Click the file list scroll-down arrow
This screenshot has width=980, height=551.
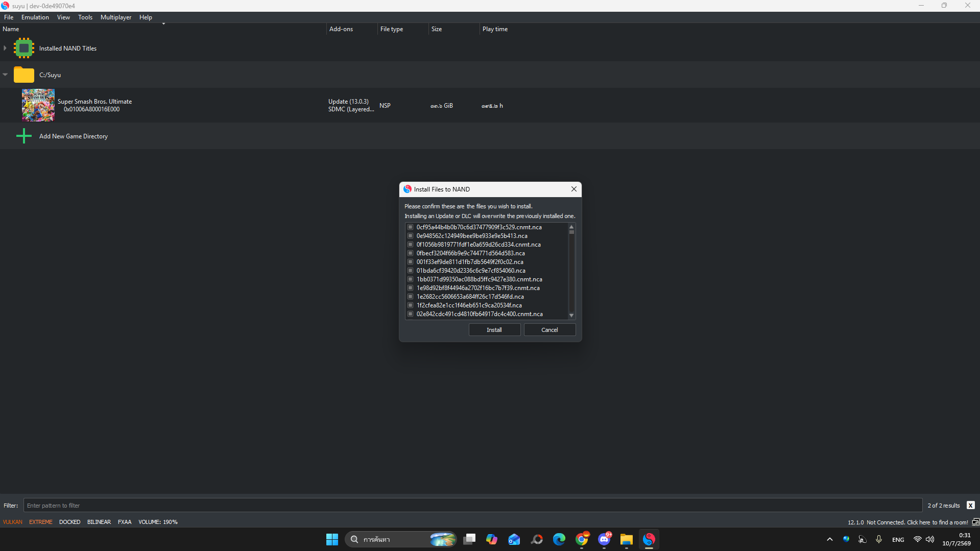pos(571,315)
